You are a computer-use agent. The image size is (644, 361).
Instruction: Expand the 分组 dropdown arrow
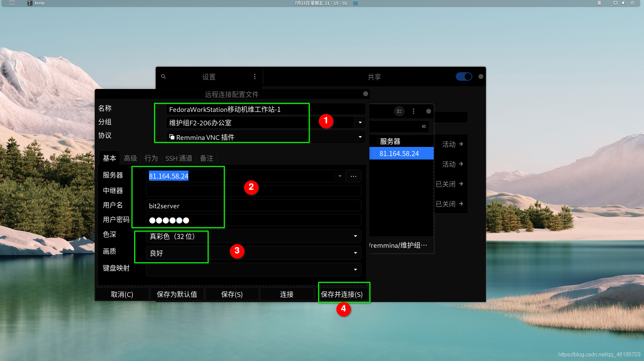[360, 122]
